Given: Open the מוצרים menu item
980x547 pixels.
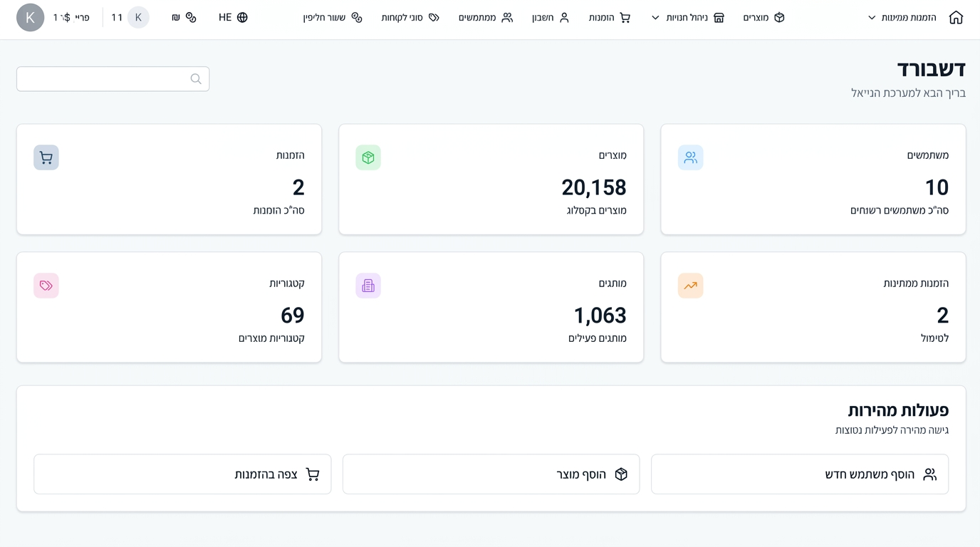Looking at the screenshot, I should tap(763, 17).
